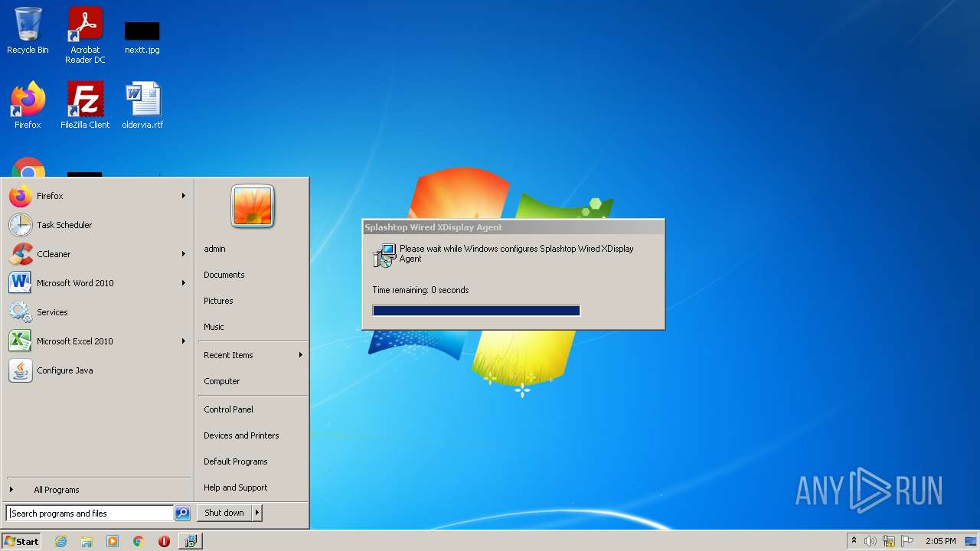Click Firefox icon in Start menu
980x551 pixels.
click(x=21, y=196)
